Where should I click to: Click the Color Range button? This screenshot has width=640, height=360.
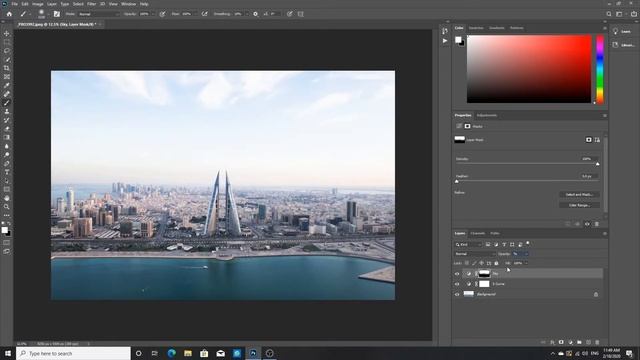pyautogui.click(x=579, y=205)
